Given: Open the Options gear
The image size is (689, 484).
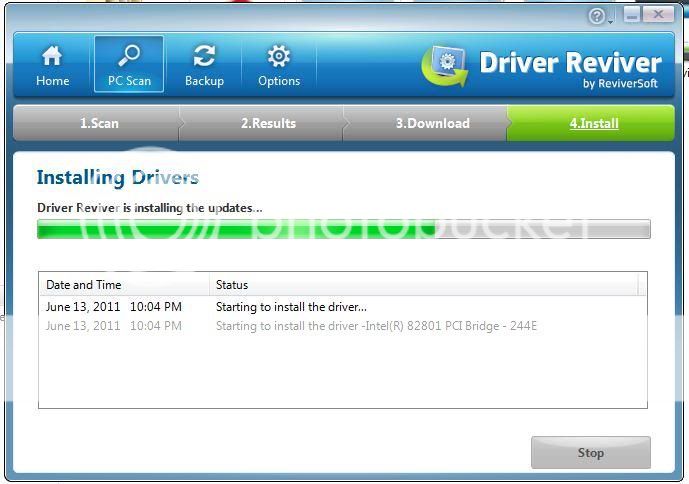Looking at the screenshot, I should (279, 65).
